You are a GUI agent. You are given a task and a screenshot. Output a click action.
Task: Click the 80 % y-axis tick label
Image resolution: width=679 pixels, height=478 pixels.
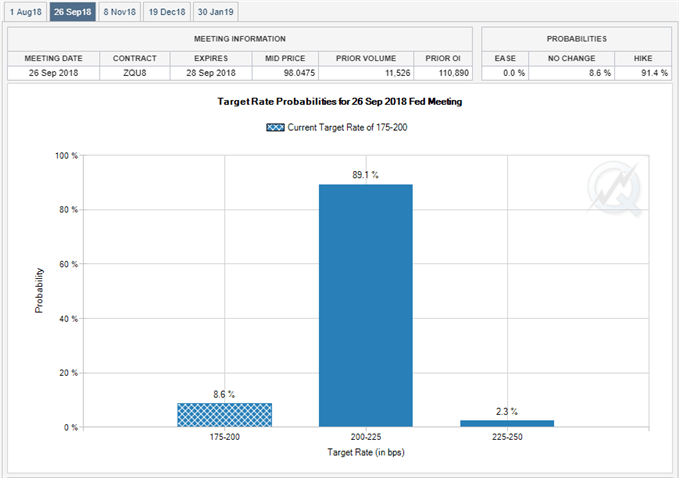tap(68, 210)
